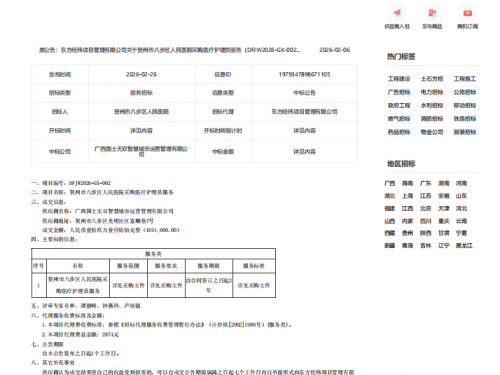Go to the 山东 region link
Viewport: 500px width, 375px height.
click(x=462, y=196)
